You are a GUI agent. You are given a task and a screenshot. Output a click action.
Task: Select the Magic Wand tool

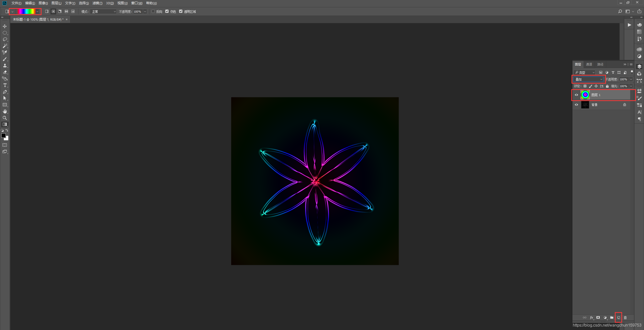click(5, 46)
